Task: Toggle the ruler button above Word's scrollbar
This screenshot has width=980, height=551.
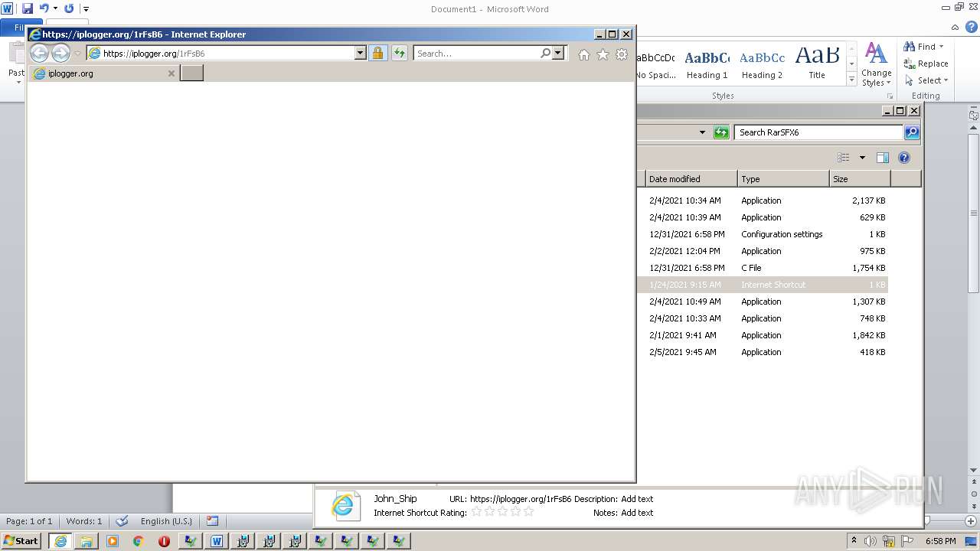Action: point(974,116)
